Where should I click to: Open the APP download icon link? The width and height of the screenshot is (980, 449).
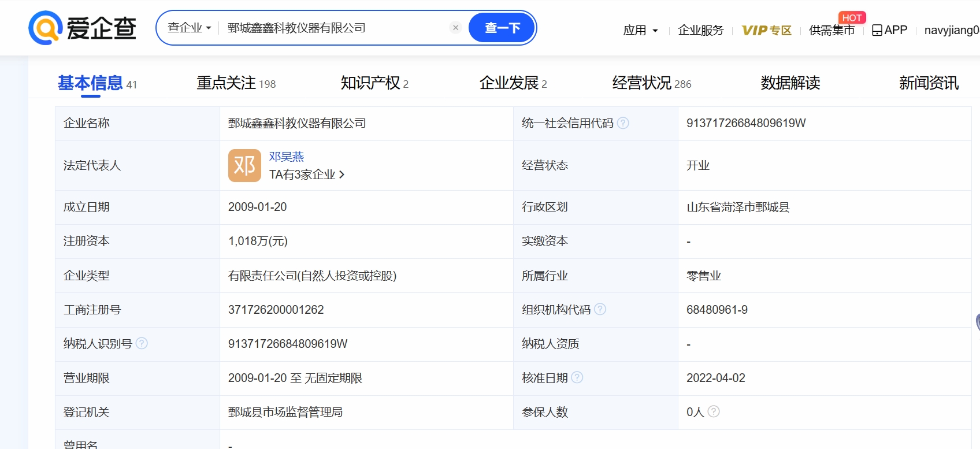(889, 30)
